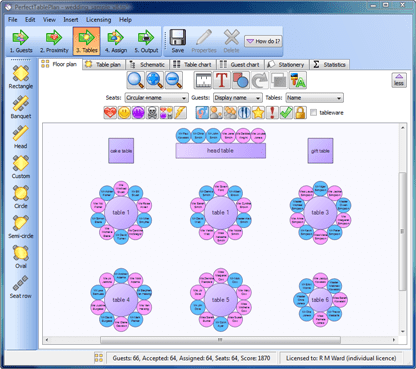Open the Help menu

(x=125, y=20)
